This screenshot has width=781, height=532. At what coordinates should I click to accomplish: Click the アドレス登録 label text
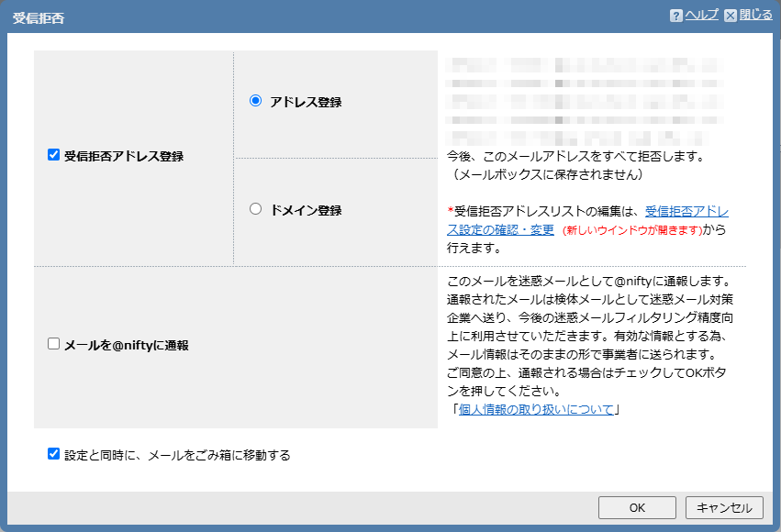point(306,102)
